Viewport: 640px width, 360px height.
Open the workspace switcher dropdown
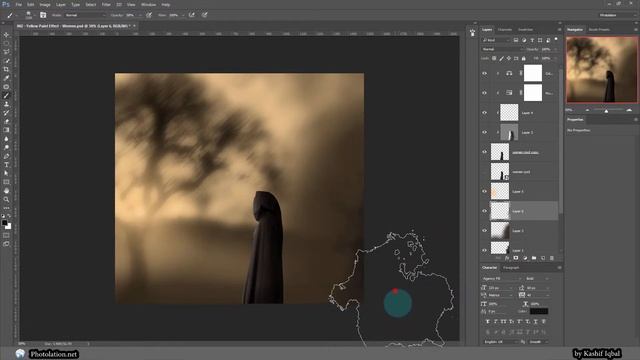point(617,15)
